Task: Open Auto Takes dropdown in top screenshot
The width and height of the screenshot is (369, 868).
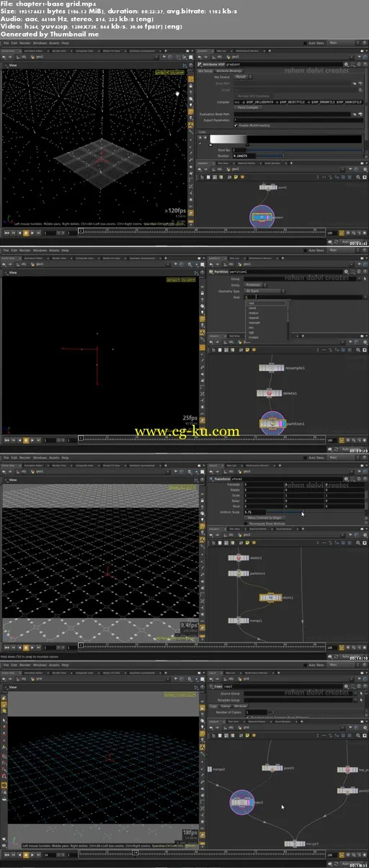Action: coord(315,45)
